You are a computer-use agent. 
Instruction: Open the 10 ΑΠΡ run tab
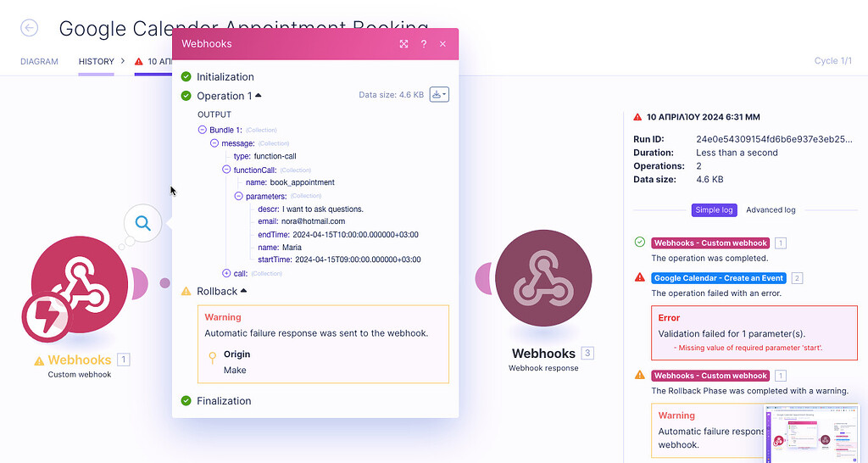[154, 61]
